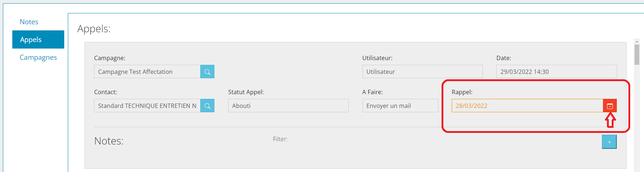The height and width of the screenshot is (172, 644).
Task: Click the Rappel date field 28/03/2022
Action: tap(528, 106)
